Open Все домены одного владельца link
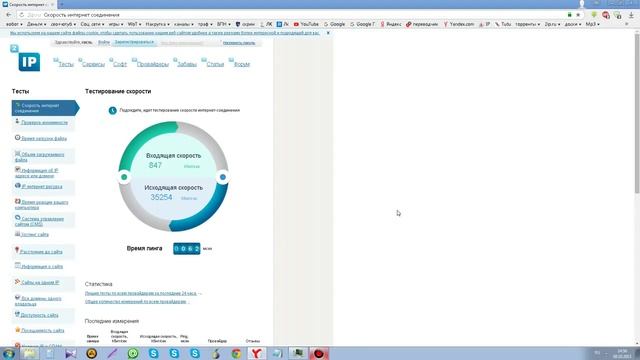Image resolution: width=640 pixels, height=360 pixels. click(x=38, y=301)
